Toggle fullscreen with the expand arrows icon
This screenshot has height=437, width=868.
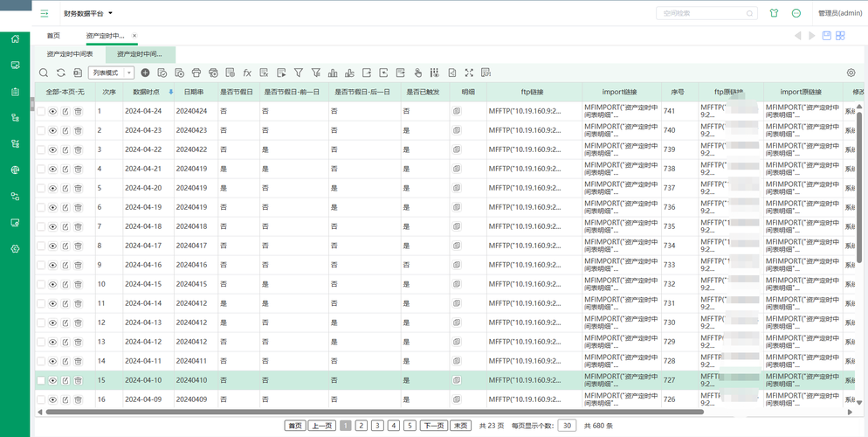[470, 73]
